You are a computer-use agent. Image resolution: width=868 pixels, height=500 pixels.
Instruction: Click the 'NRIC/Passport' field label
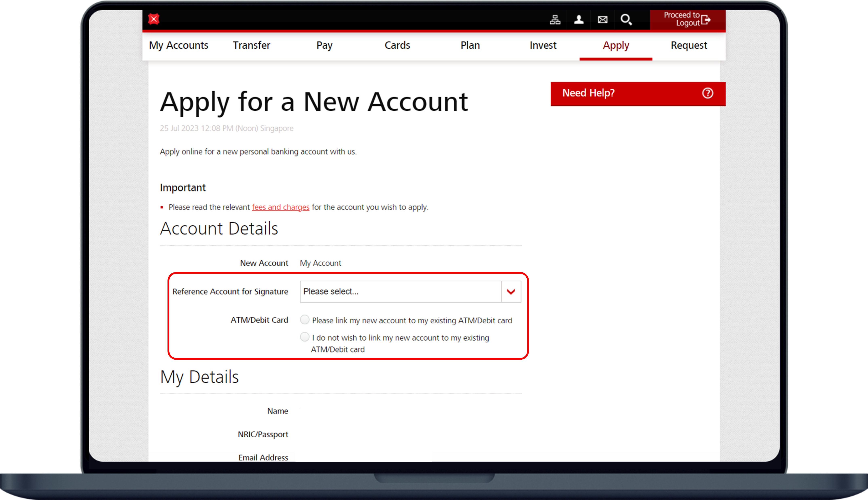(x=263, y=434)
